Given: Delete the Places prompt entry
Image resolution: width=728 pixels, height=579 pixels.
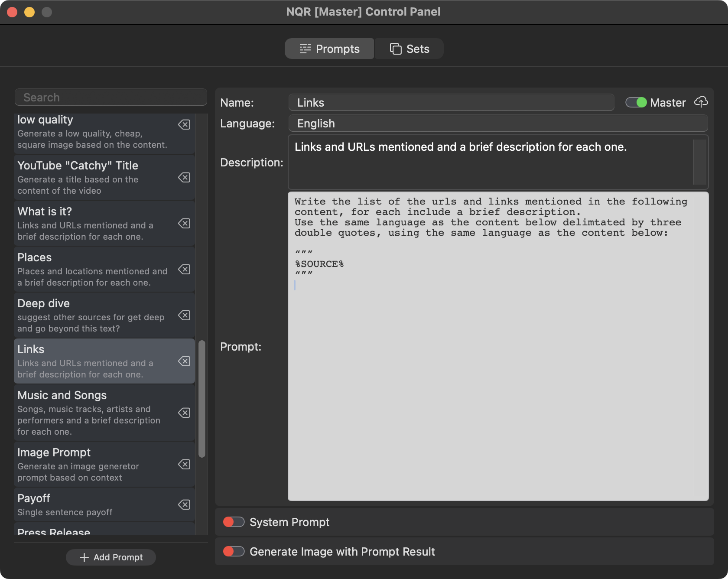Looking at the screenshot, I should [x=184, y=270].
